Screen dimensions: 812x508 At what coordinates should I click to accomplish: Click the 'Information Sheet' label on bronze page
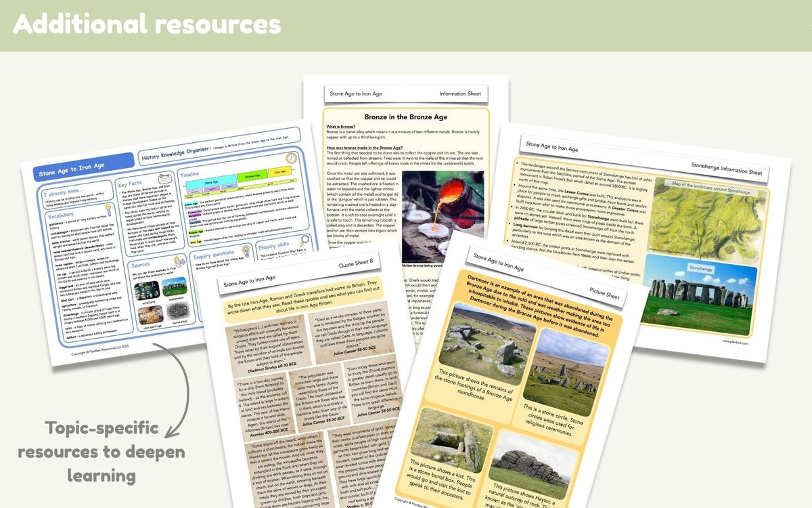click(x=461, y=93)
